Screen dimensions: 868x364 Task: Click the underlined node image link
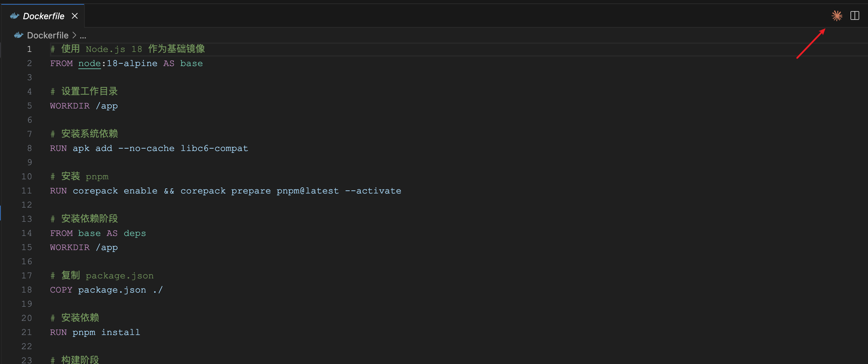coord(89,63)
